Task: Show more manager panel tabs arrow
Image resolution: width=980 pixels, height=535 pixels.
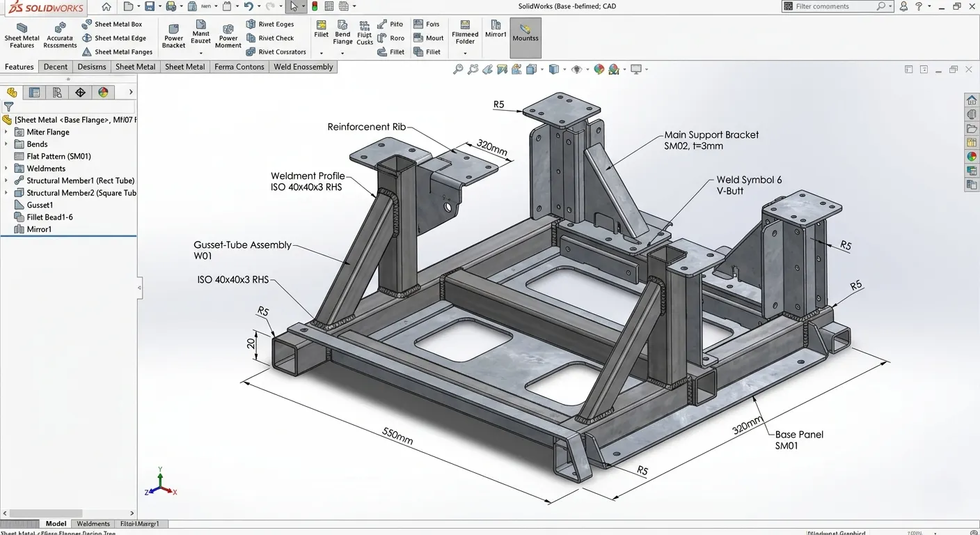Action: pyautogui.click(x=130, y=92)
